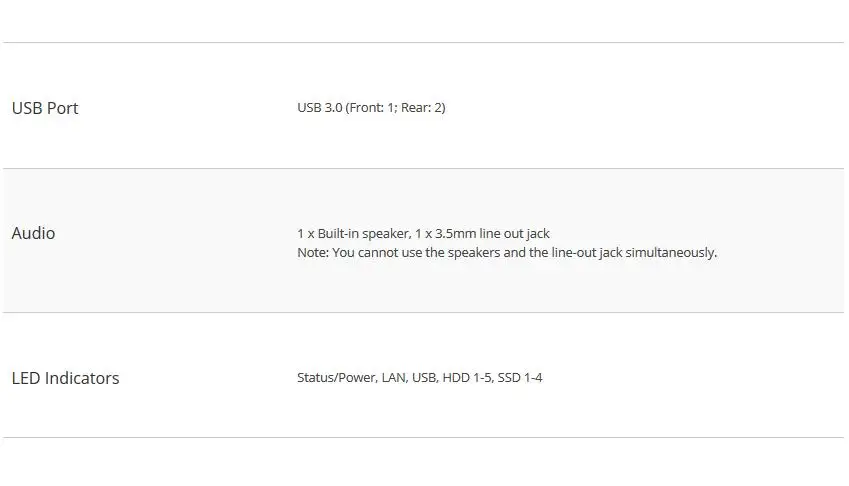Click the "Rear: 2)" text
This screenshot has height=486, width=849.
(x=423, y=108)
